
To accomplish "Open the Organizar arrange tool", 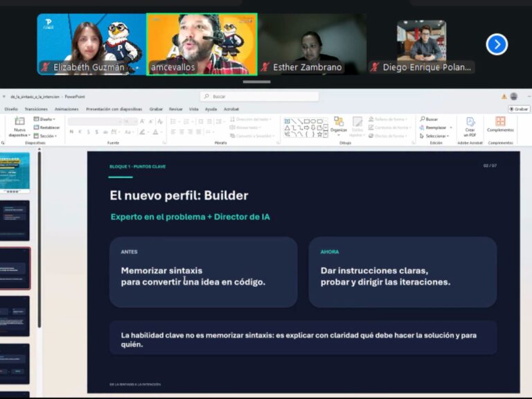I will pyautogui.click(x=339, y=126).
